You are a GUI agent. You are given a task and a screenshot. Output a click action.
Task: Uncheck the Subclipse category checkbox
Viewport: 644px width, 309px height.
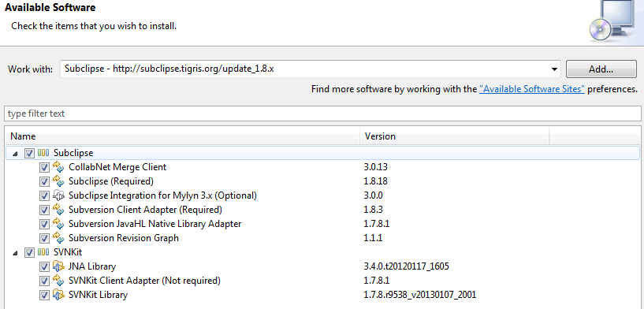(29, 153)
